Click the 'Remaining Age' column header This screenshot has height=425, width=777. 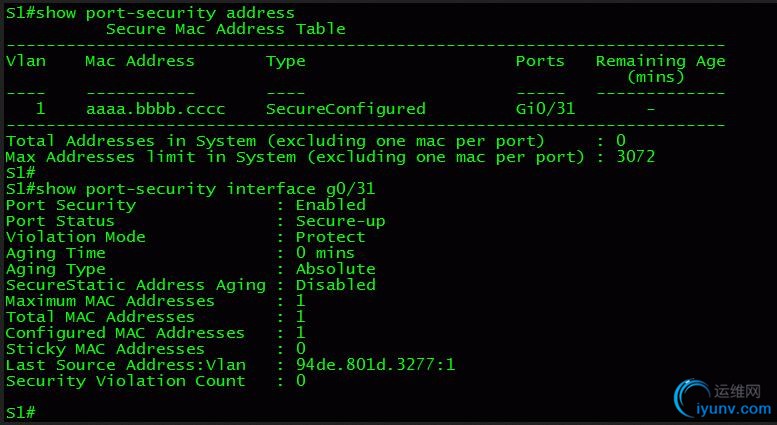coord(660,61)
